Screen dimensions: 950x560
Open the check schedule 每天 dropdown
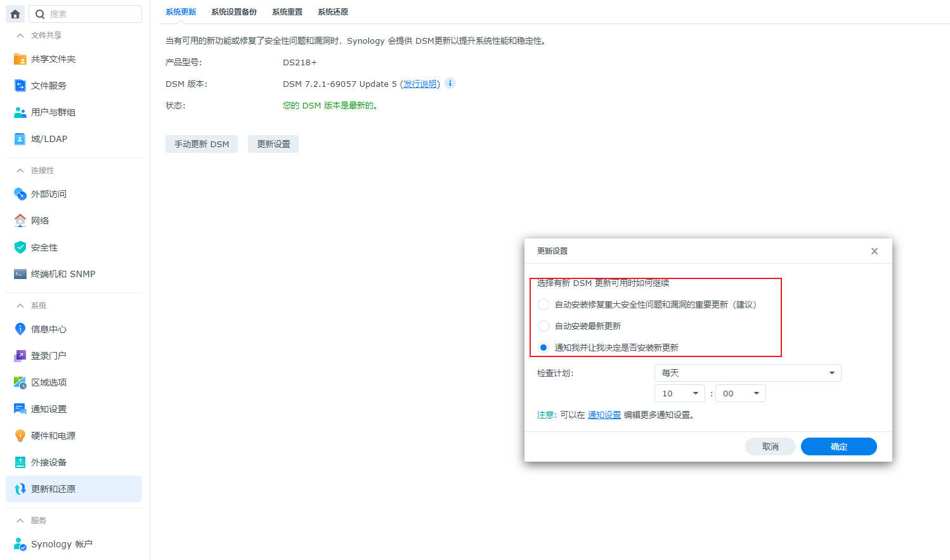[748, 373]
